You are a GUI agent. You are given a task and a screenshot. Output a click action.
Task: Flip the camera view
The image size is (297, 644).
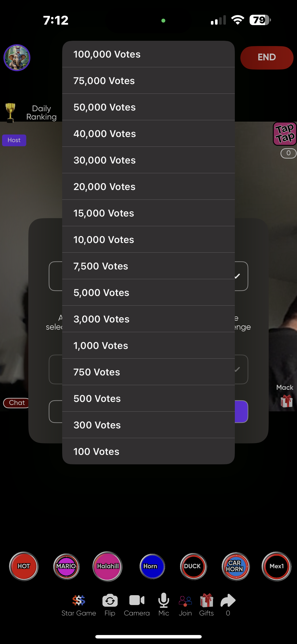coord(110,600)
